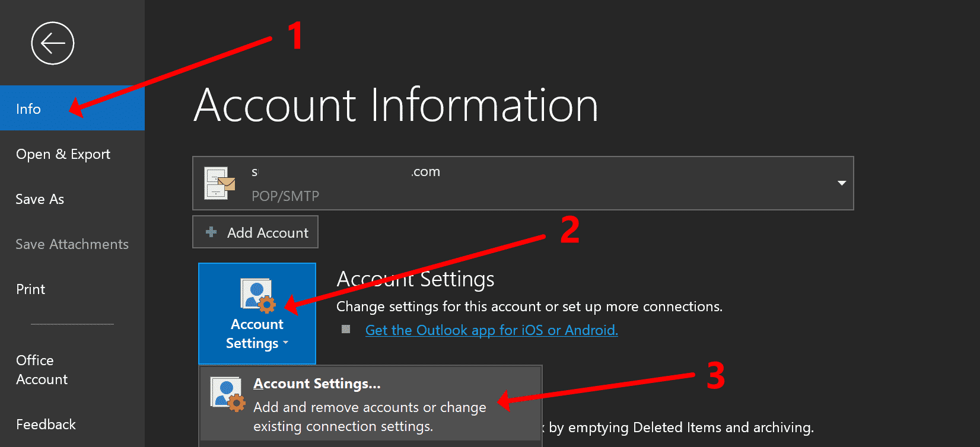The height and width of the screenshot is (447, 980).
Task: Click 'Change settings for this account' description
Action: (529, 306)
